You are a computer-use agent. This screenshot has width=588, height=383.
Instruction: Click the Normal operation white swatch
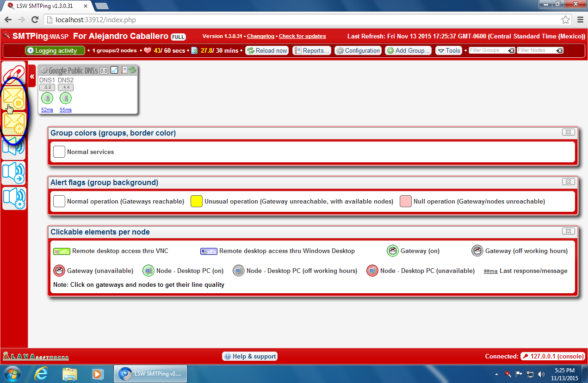pyautogui.click(x=59, y=201)
